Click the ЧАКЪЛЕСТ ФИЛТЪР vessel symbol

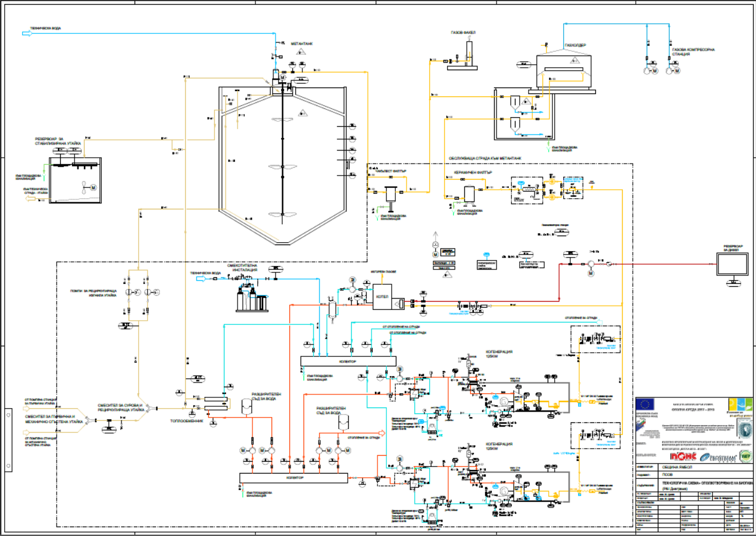coord(391,195)
